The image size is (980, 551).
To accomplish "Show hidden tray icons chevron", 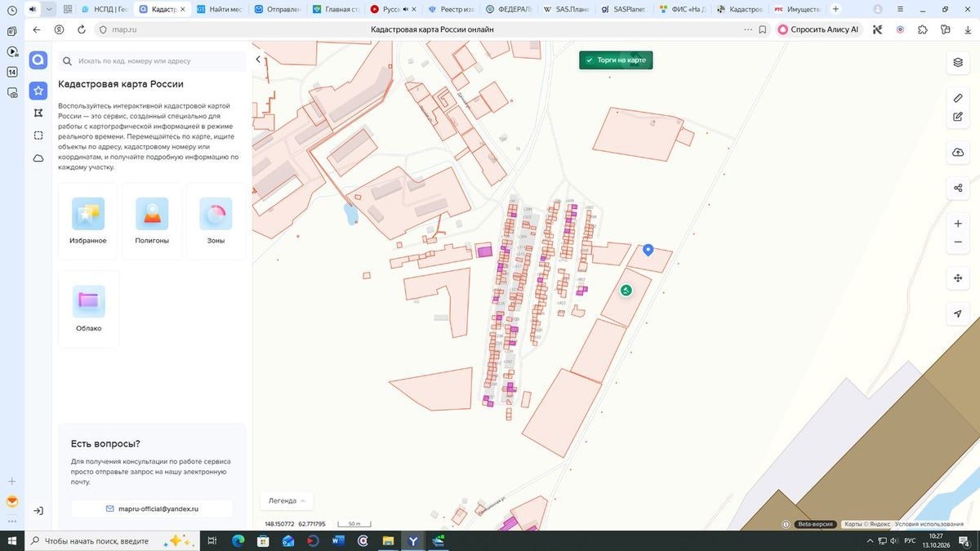I will point(868,541).
